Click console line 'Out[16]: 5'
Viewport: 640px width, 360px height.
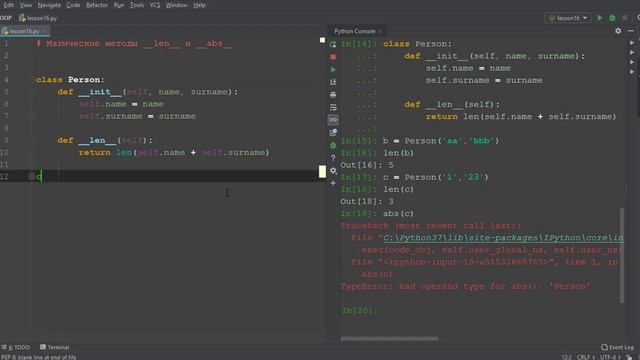pyautogui.click(x=367, y=165)
